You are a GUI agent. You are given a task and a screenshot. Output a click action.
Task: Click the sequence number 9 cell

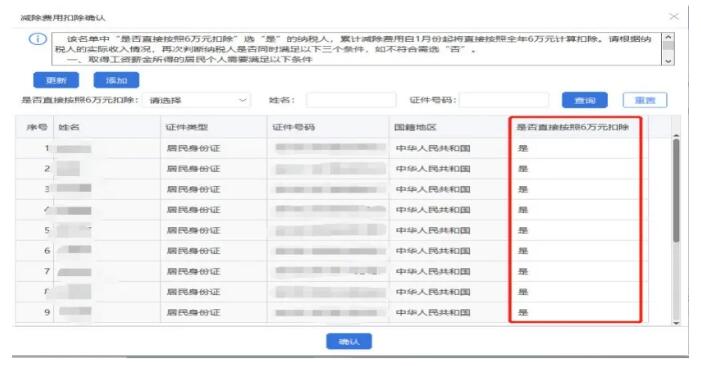(47, 312)
